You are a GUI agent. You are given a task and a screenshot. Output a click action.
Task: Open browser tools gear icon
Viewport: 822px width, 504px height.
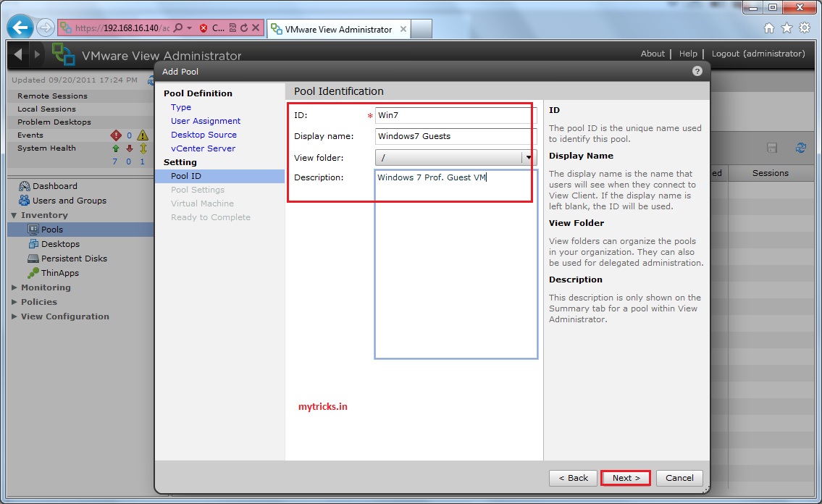805,28
